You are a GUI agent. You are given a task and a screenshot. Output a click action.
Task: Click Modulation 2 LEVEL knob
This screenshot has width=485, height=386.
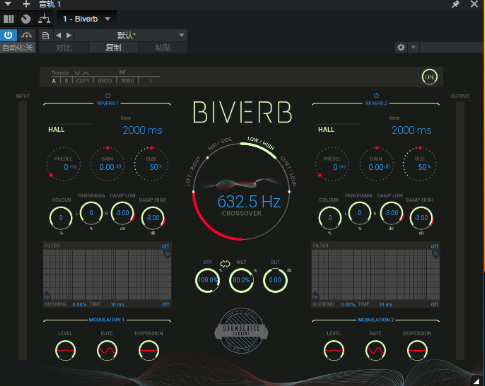tap(334, 350)
